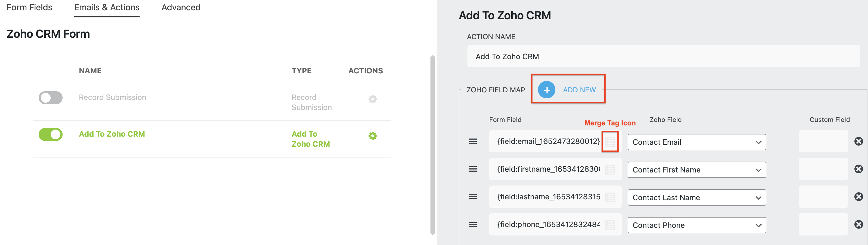Open merge tags for the email field

coord(610,142)
